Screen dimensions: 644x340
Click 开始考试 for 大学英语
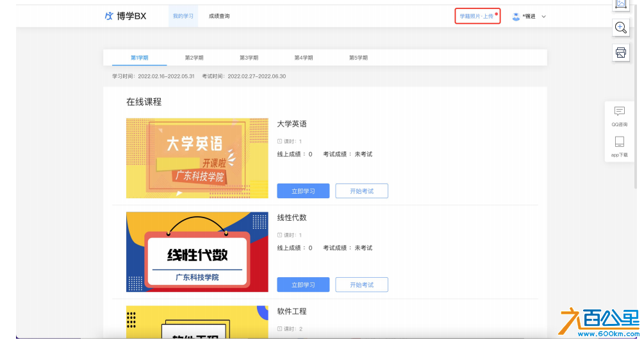tap(361, 191)
